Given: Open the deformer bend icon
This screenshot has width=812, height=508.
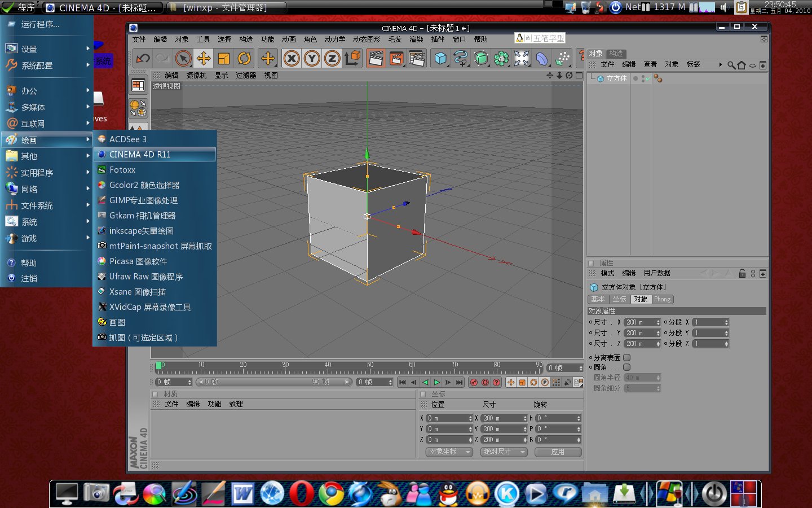Looking at the screenshot, I should [x=542, y=58].
